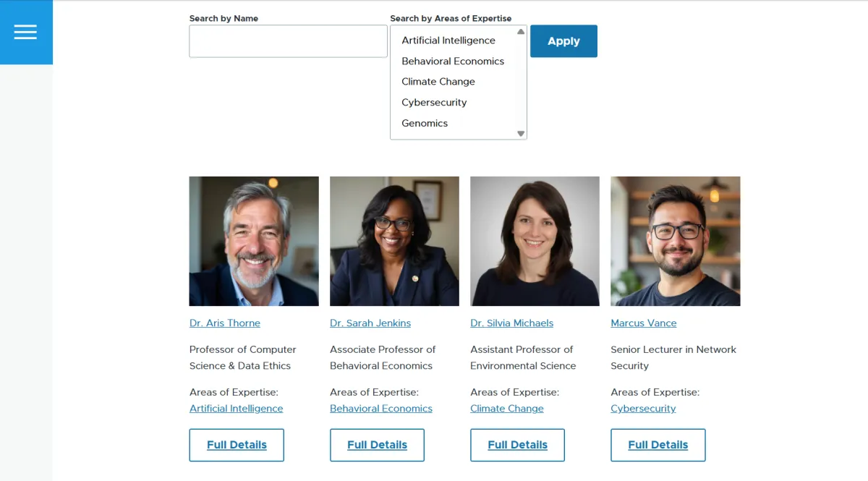
Task: Open the hamburger menu icon
Action: tap(25, 32)
